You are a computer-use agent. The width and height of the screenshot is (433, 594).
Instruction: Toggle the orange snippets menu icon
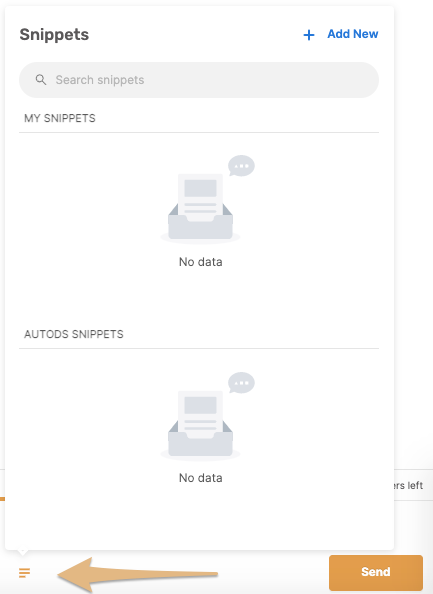(x=24, y=573)
